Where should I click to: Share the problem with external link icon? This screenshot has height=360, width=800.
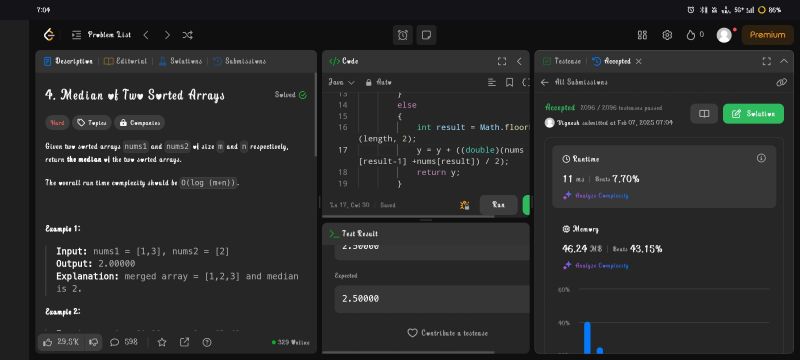pos(184,342)
